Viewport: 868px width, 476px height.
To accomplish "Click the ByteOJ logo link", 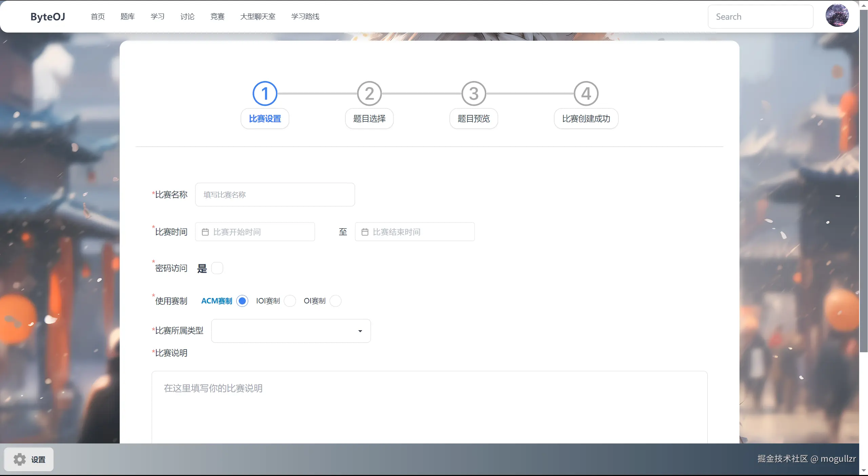I will (x=48, y=17).
